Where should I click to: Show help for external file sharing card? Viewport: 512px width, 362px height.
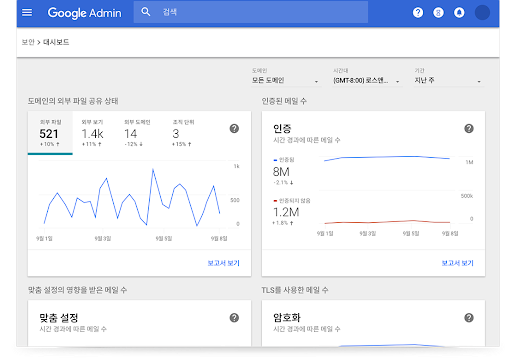(234, 128)
